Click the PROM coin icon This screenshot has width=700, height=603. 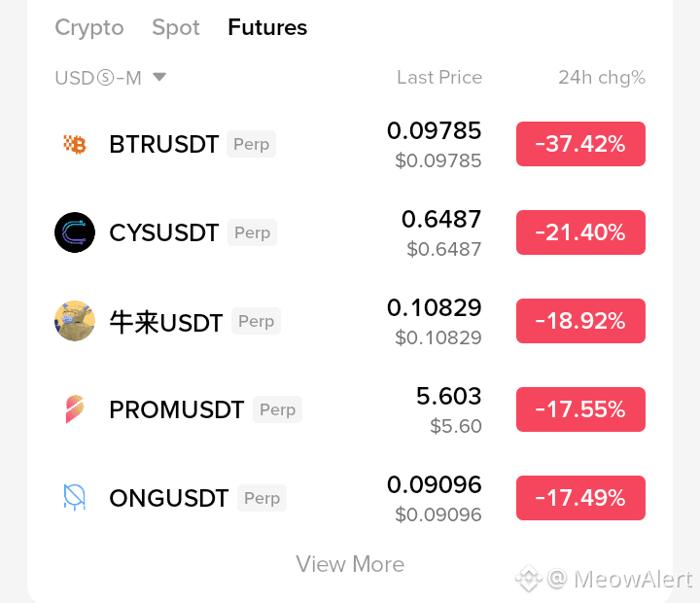pos(75,408)
